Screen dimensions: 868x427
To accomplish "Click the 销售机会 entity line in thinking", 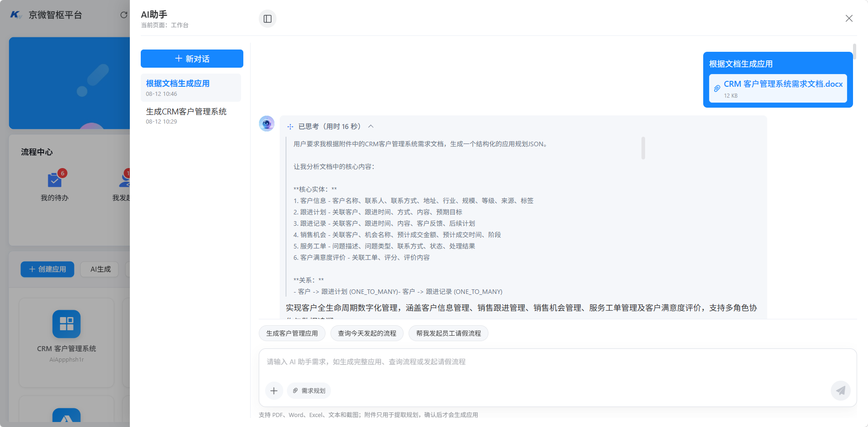I will [397, 235].
